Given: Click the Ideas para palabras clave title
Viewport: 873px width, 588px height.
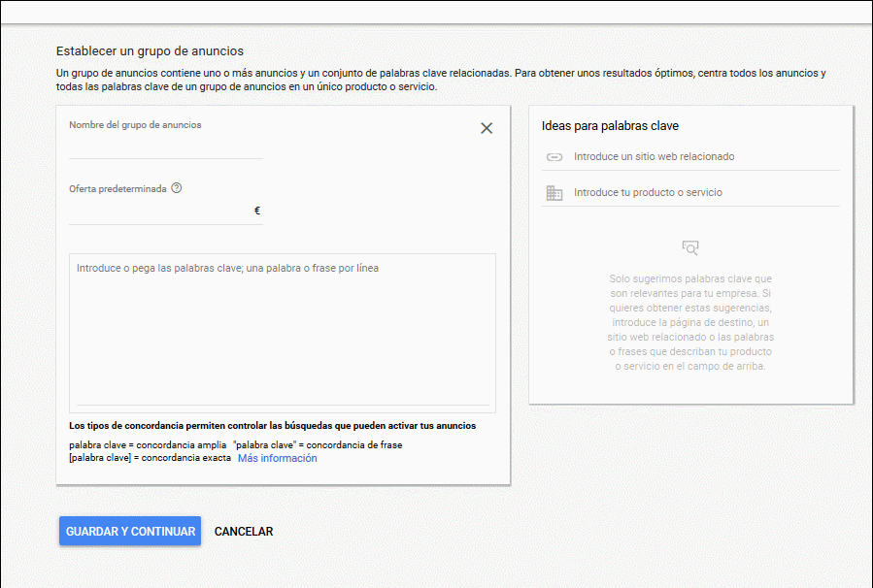Looking at the screenshot, I should click(x=610, y=126).
